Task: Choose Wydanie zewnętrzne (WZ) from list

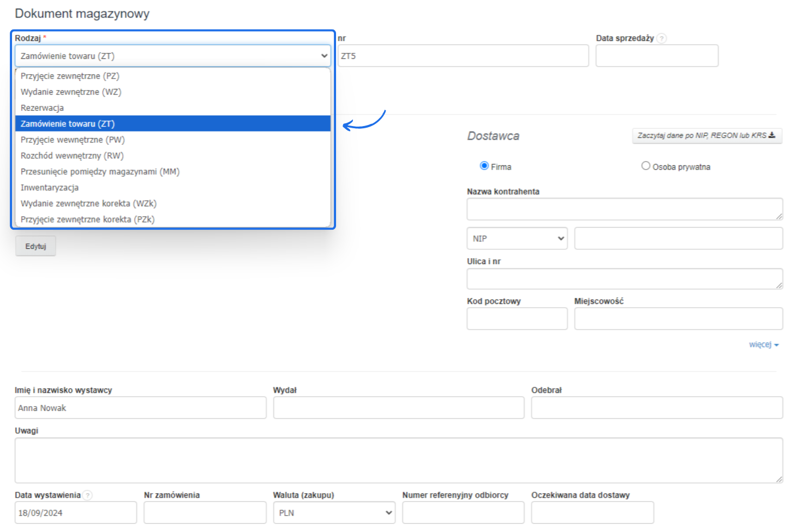Action: pyautogui.click(x=71, y=92)
